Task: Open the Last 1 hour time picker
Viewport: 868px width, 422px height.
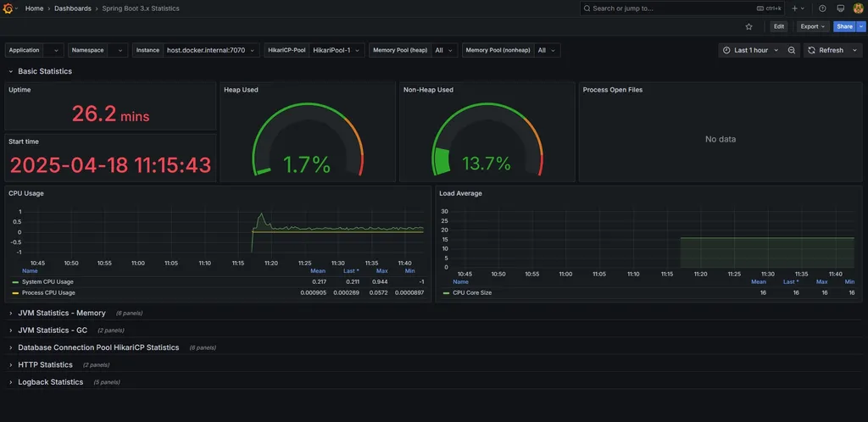Action: coord(750,50)
